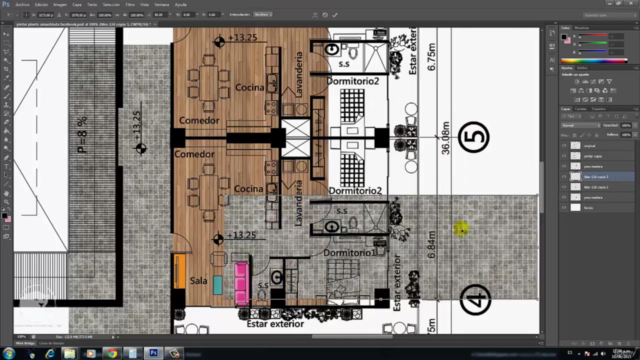
Task: Hide the tiles-124 copia 2 layer
Action: tap(564, 187)
